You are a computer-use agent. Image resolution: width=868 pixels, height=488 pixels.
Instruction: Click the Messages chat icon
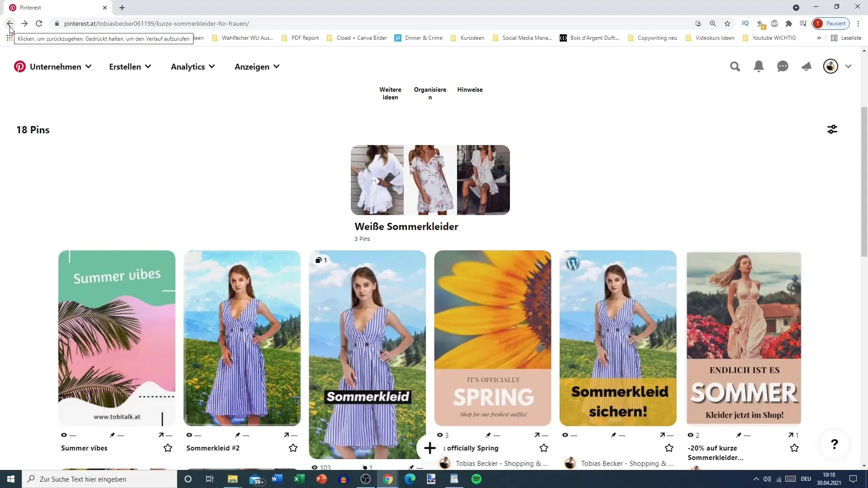[x=783, y=66]
